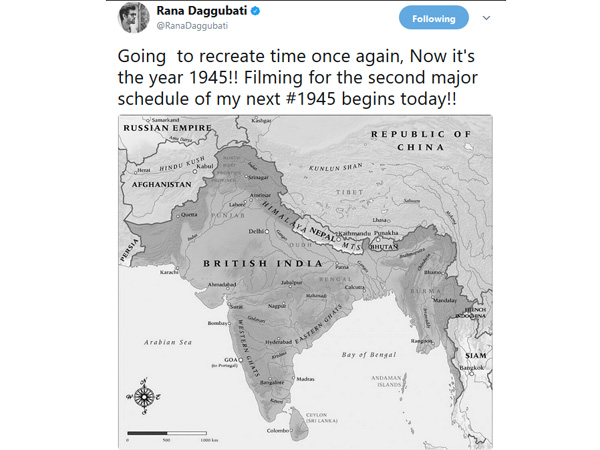Click the tweet text about filming 1945

(x=297, y=78)
